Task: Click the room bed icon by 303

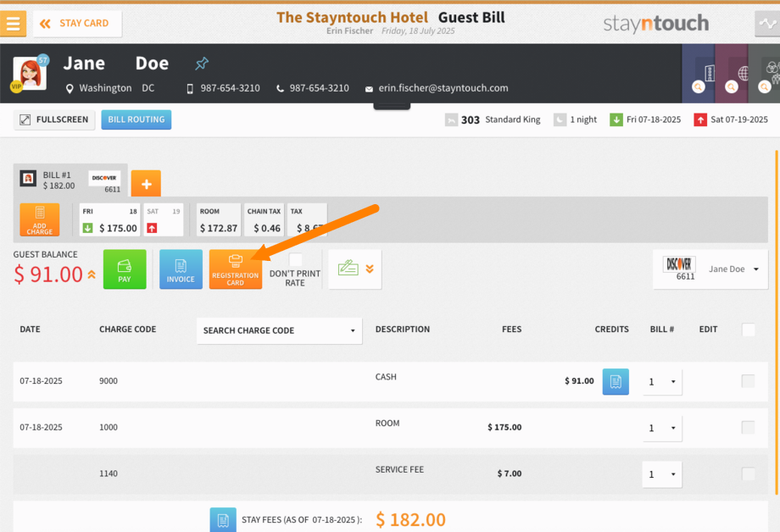Action: click(451, 119)
